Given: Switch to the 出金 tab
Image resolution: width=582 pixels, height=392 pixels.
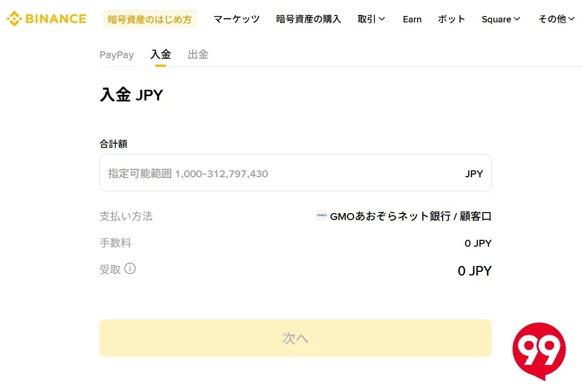Looking at the screenshot, I should (x=198, y=54).
